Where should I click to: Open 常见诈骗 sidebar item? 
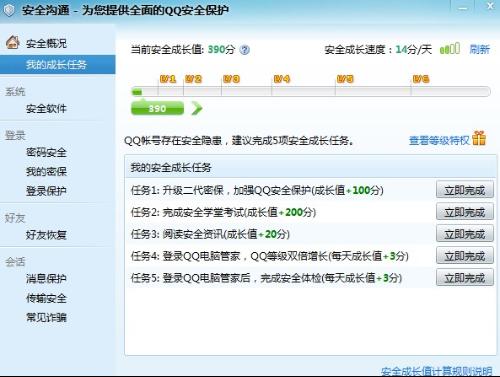[46, 317]
